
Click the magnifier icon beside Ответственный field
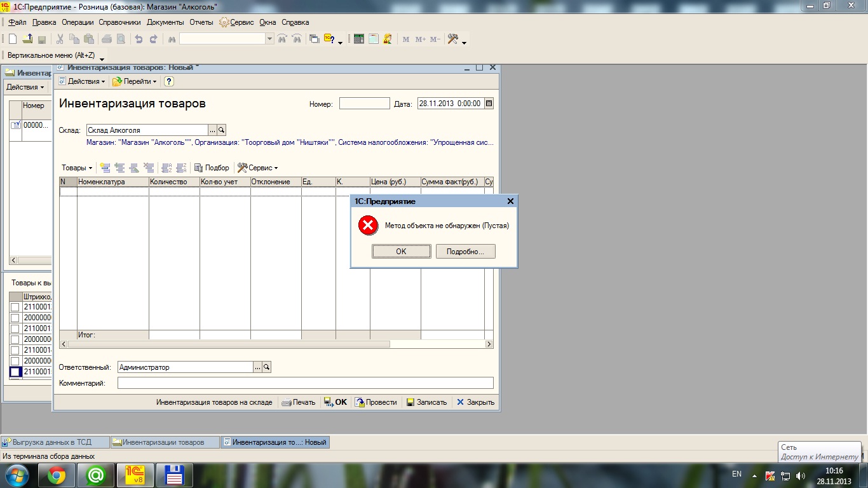267,367
